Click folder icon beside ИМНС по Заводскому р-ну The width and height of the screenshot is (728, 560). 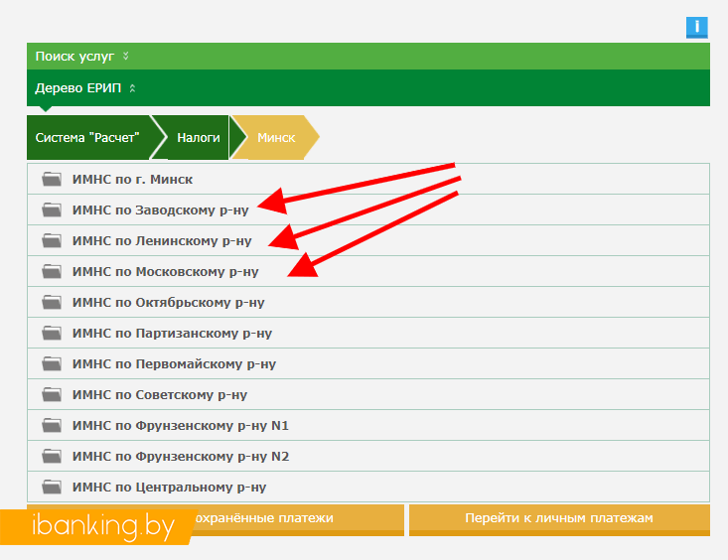pyautogui.click(x=52, y=210)
